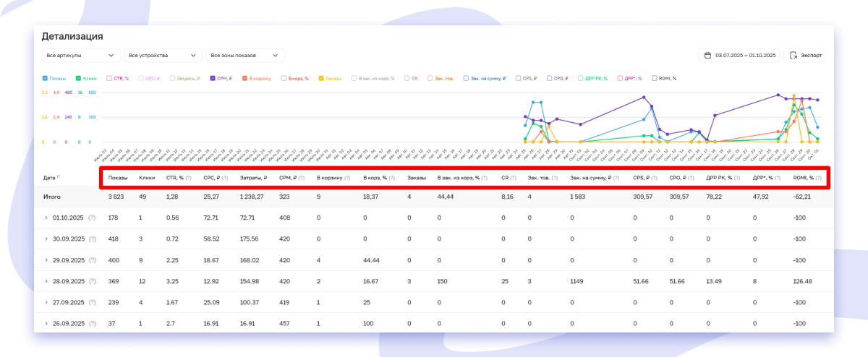This screenshot has height=357, width=868.
Task: Click the help icon beside 28.09.2025 date
Action: (x=92, y=281)
